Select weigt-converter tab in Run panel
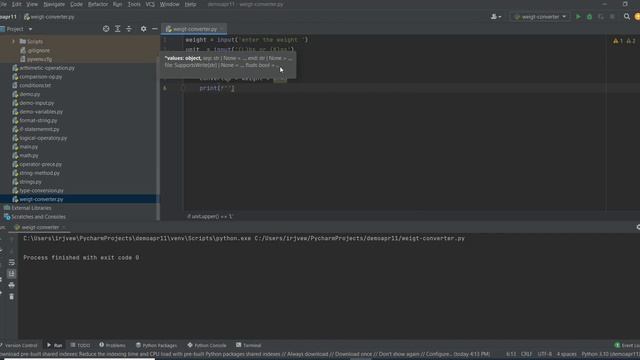640x360 pixels. tap(40, 227)
